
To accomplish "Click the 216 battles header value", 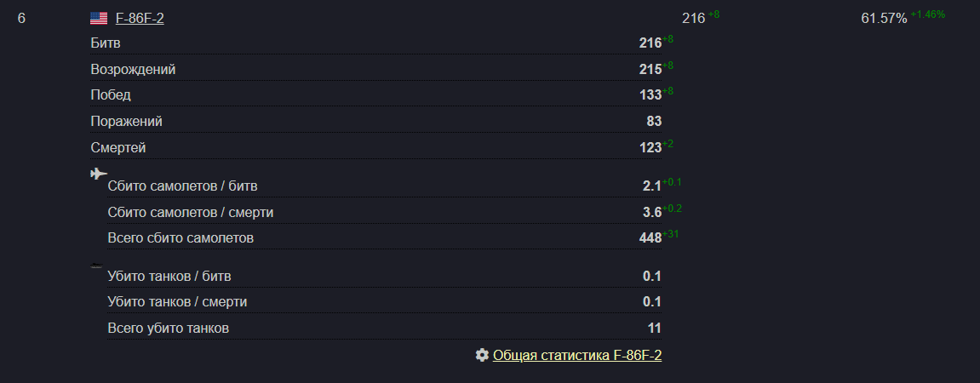I will click(x=693, y=19).
